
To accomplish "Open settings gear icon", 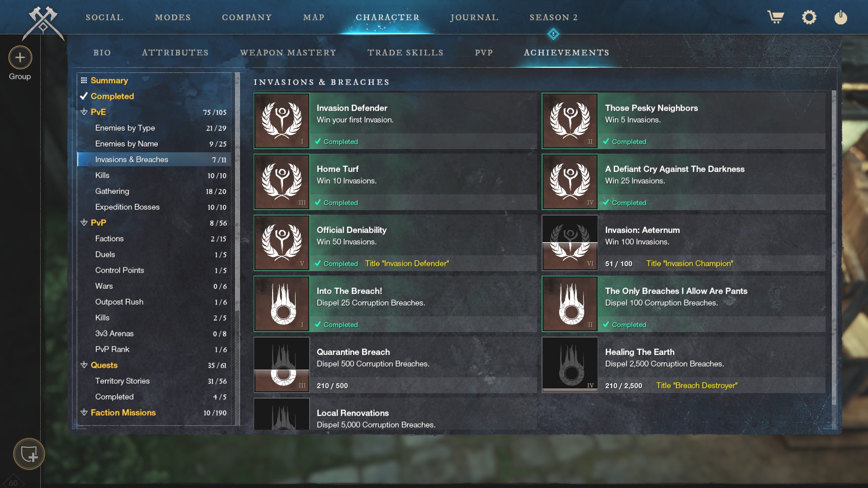I will click(x=809, y=17).
